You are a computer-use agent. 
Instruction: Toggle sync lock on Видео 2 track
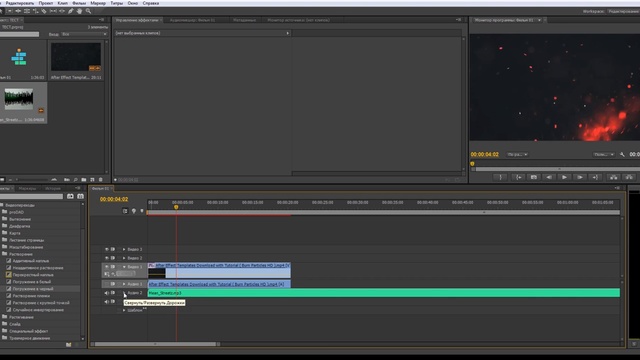(113, 258)
